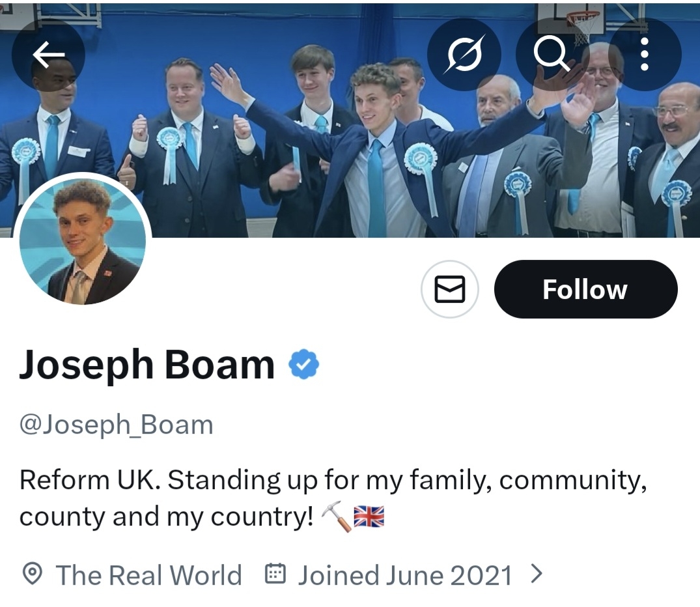Viewport: 700px width, 607px height.
Task: Expand the chevron after Joined June 2021
Action: pyautogui.click(x=537, y=574)
